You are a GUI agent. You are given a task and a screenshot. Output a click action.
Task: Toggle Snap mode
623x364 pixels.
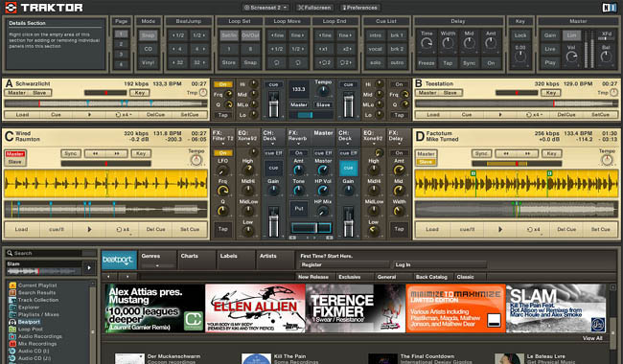click(x=148, y=35)
